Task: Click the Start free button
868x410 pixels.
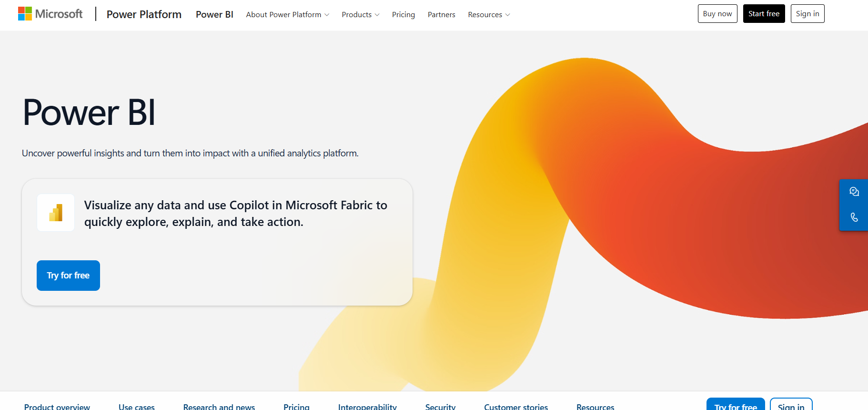Action: (x=764, y=14)
